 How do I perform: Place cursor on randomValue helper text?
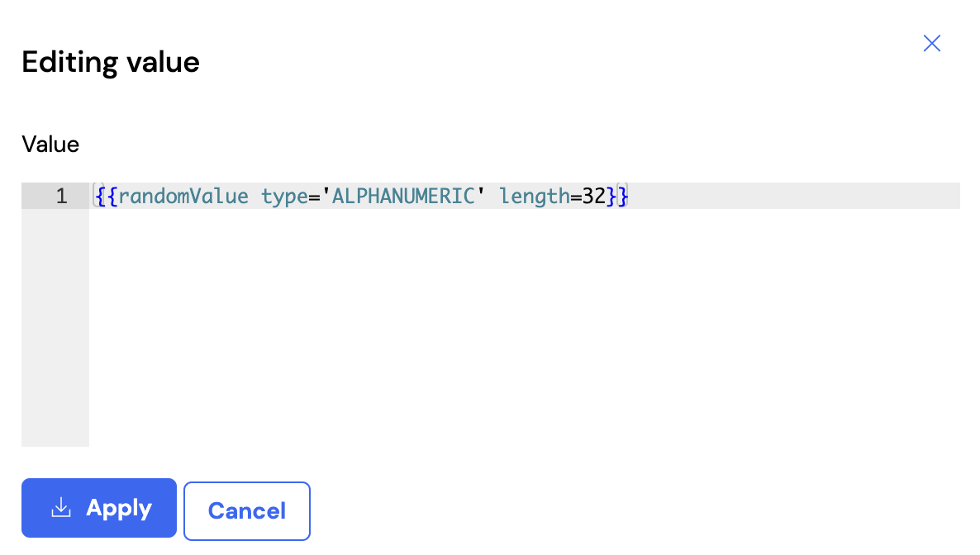[x=183, y=197]
